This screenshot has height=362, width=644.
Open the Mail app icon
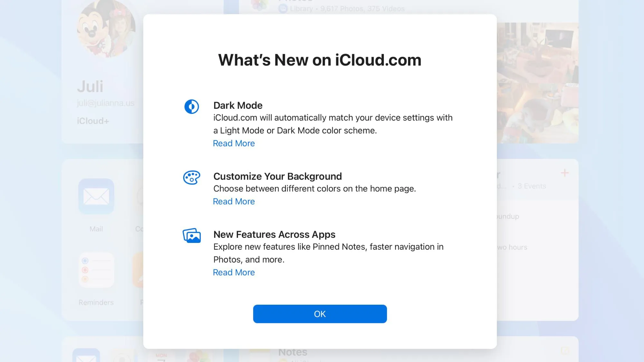pos(96,196)
